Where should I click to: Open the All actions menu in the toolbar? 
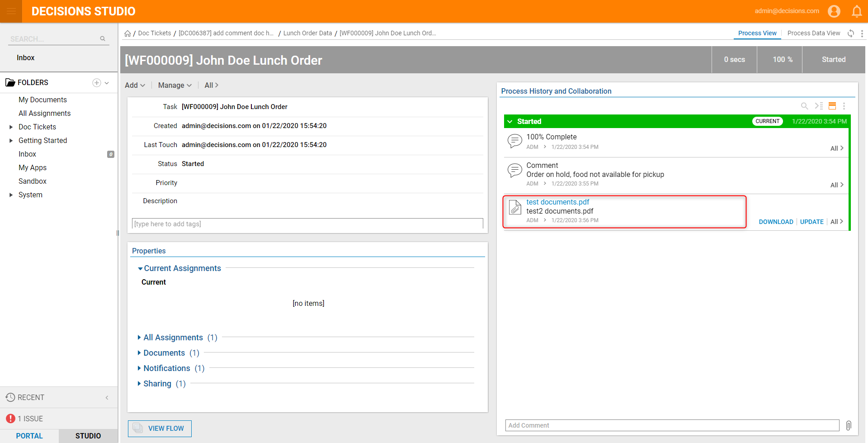tap(211, 85)
